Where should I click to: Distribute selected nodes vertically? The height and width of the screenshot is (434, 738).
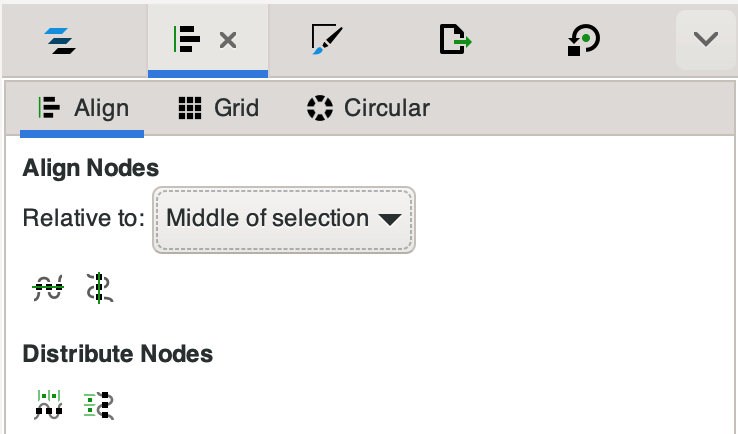point(98,403)
